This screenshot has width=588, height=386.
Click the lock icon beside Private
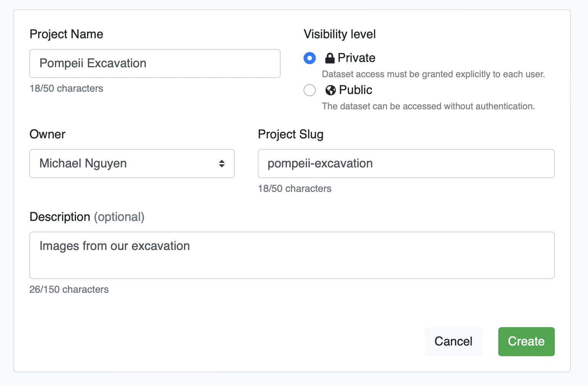(330, 58)
